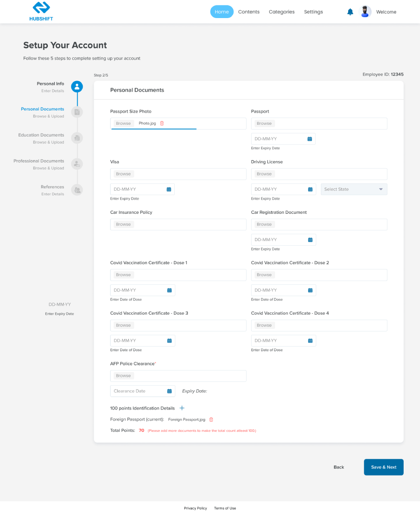Remove Foreign Passport.jpg with trash icon

coord(211,420)
